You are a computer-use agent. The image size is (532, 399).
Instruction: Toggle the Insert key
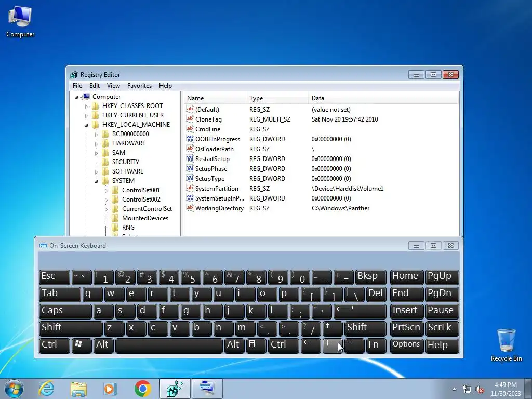pyautogui.click(x=406, y=311)
